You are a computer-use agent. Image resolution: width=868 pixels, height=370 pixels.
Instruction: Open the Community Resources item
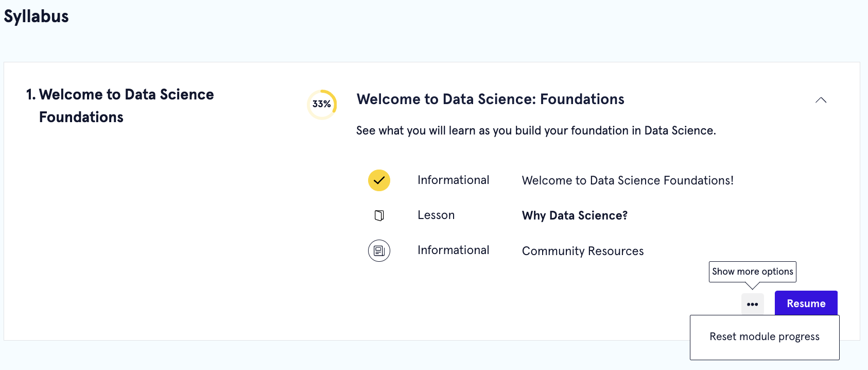(x=582, y=251)
